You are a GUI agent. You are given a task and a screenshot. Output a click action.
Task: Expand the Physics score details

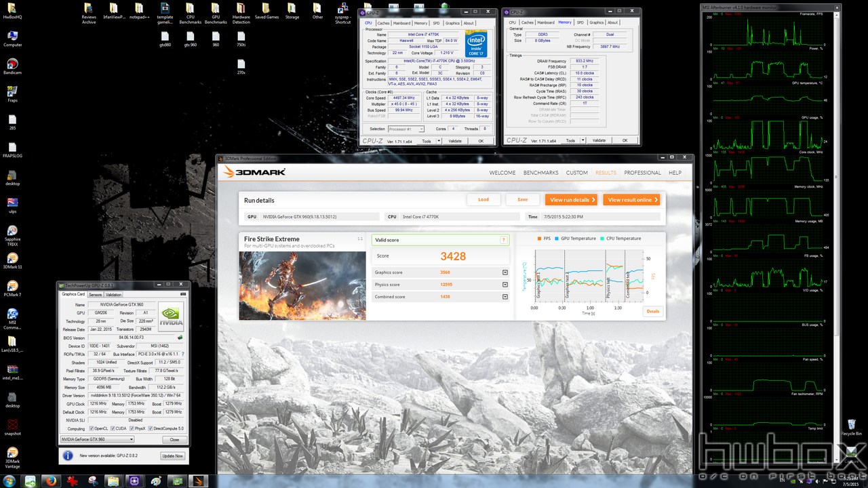(505, 285)
